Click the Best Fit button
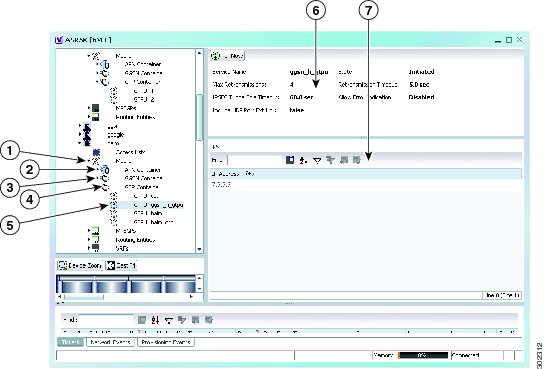The width and height of the screenshot is (545, 369). [x=121, y=265]
